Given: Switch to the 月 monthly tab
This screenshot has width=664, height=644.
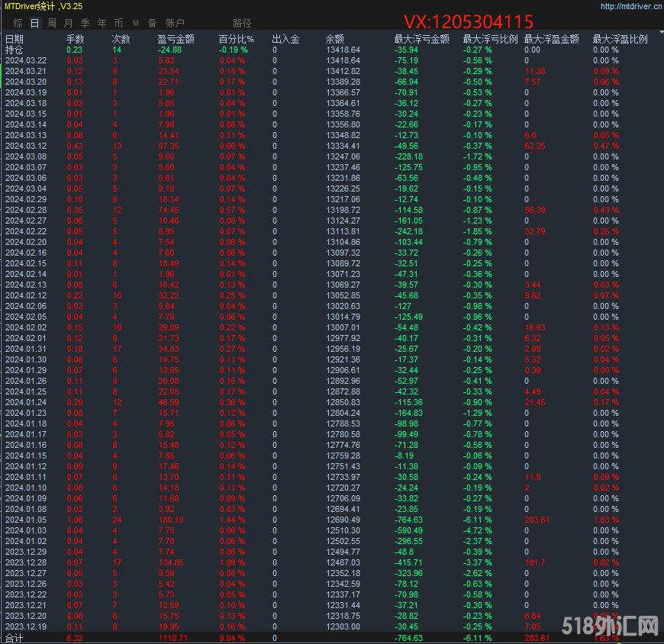Looking at the screenshot, I should pyautogui.click(x=68, y=23).
